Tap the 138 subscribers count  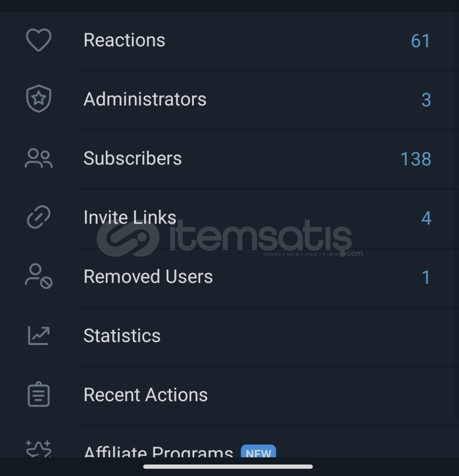pyautogui.click(x=416, y=159)
